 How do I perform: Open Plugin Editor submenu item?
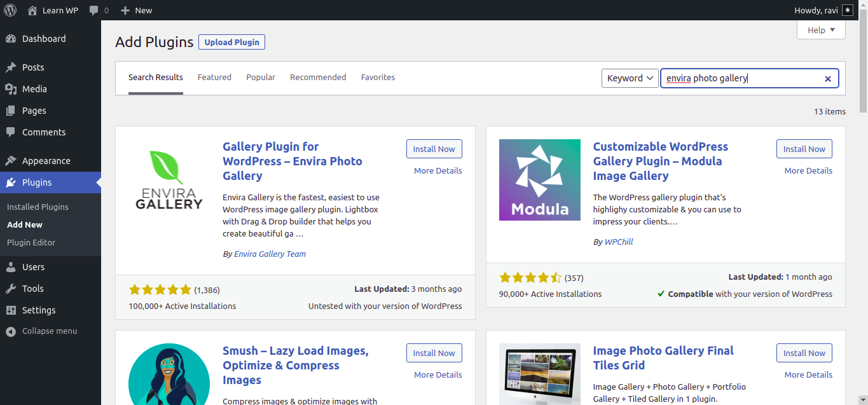(31, 242)
